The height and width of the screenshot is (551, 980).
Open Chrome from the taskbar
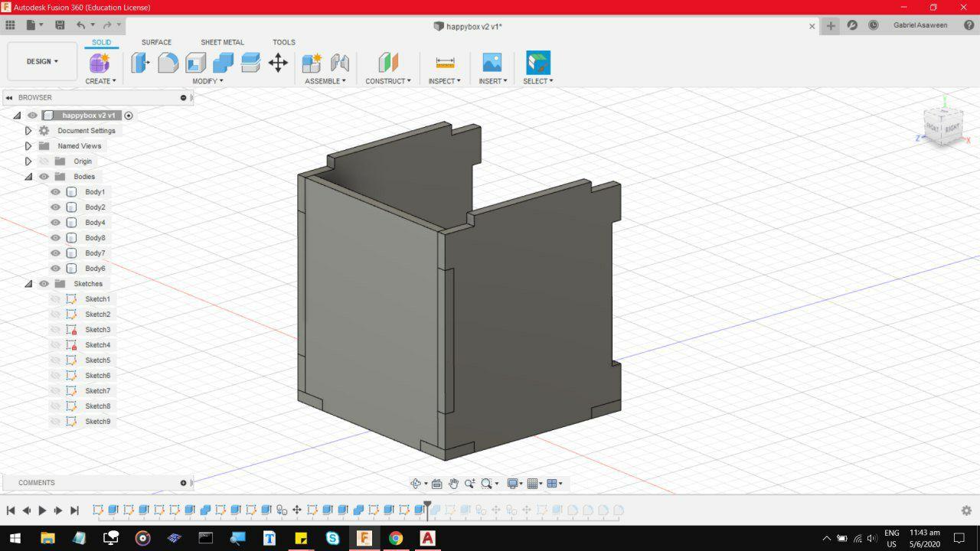396,538
